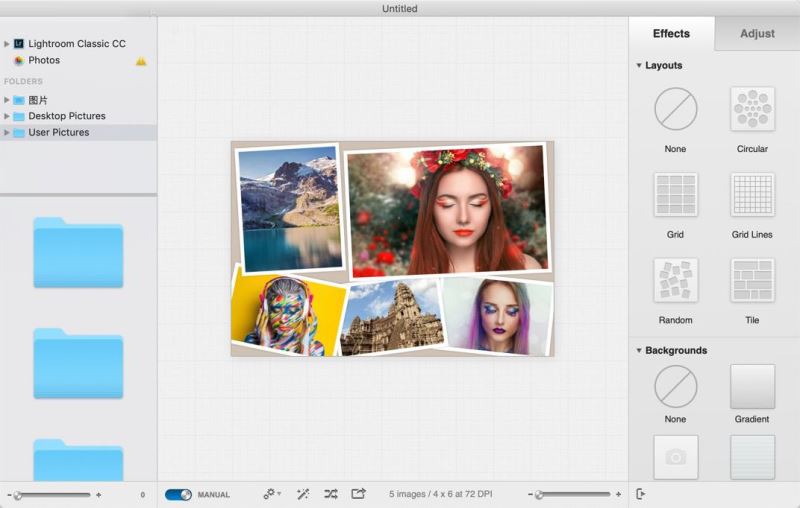Viewport: 800px width, 508px height.
Task: Toggle the MANUAL switch
Action: point(179,494)
